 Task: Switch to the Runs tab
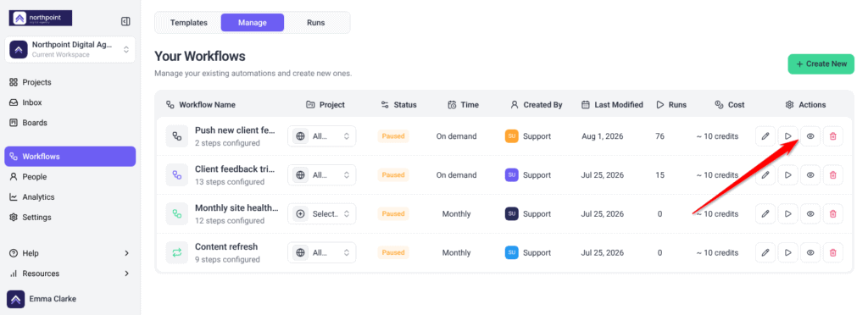316,23
